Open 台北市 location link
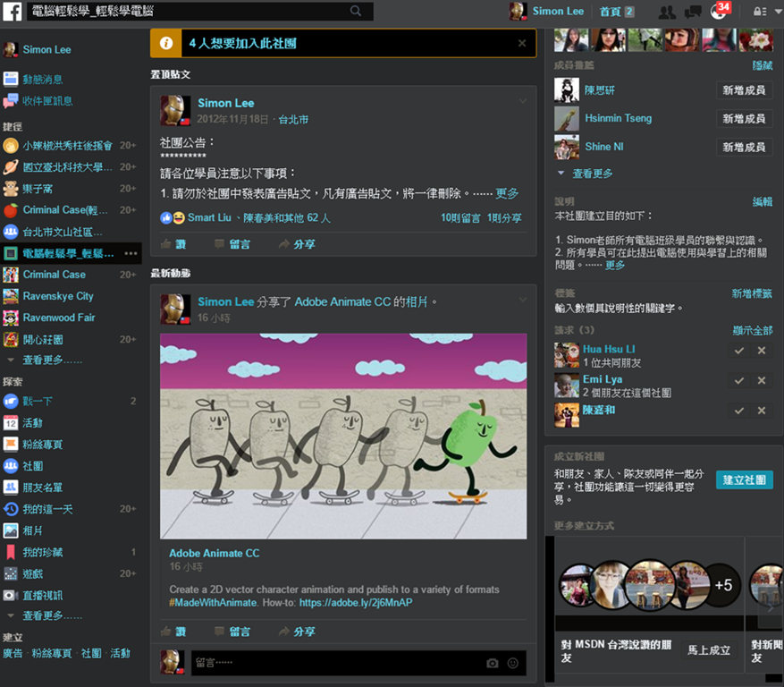Viewport: 784px width, 687px height. pyautogui.click(x=293, y=120)
